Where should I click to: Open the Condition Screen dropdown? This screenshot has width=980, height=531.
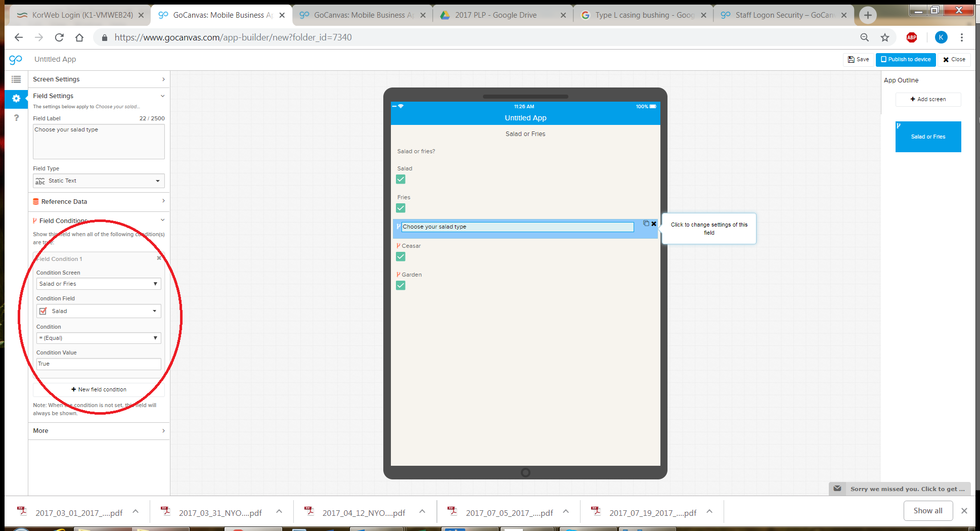[99, 284]
